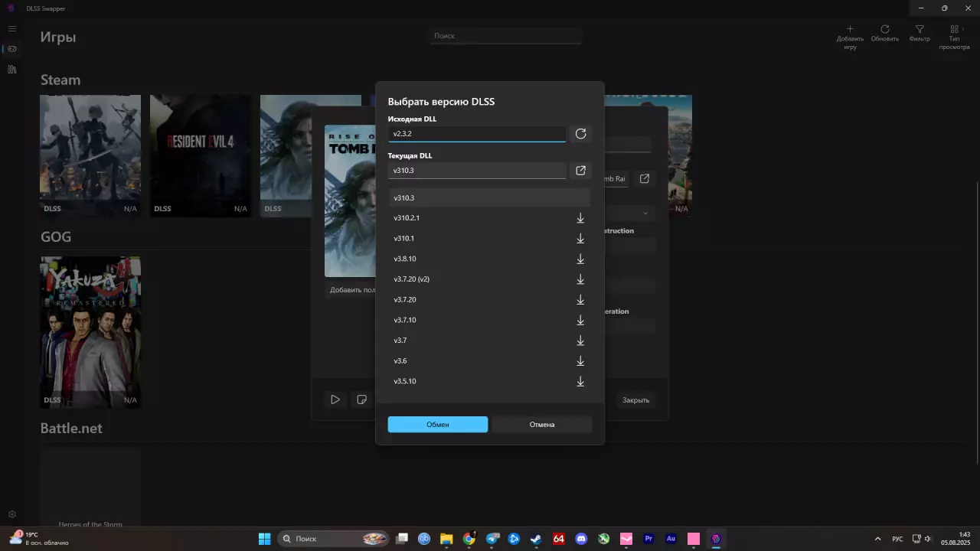Open the Текущая DLL external link icon
The width and height of the screenshot is (980, 551).
[580, 171]
